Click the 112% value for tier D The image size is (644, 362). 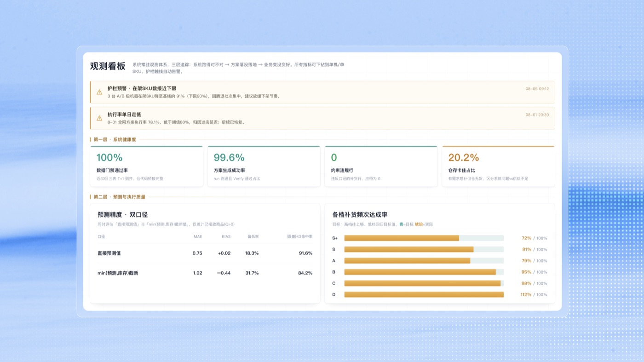point(526,295)
